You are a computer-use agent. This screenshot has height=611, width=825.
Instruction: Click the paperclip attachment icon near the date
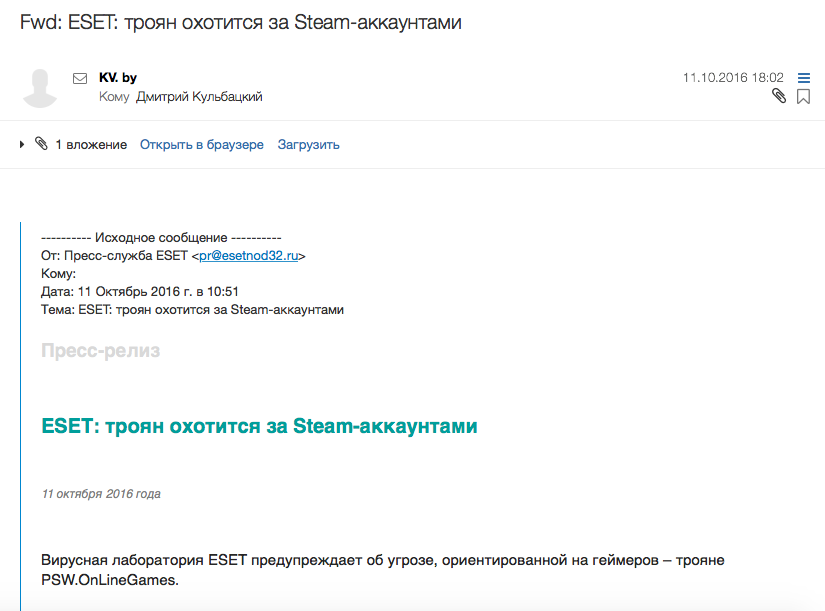779,96
